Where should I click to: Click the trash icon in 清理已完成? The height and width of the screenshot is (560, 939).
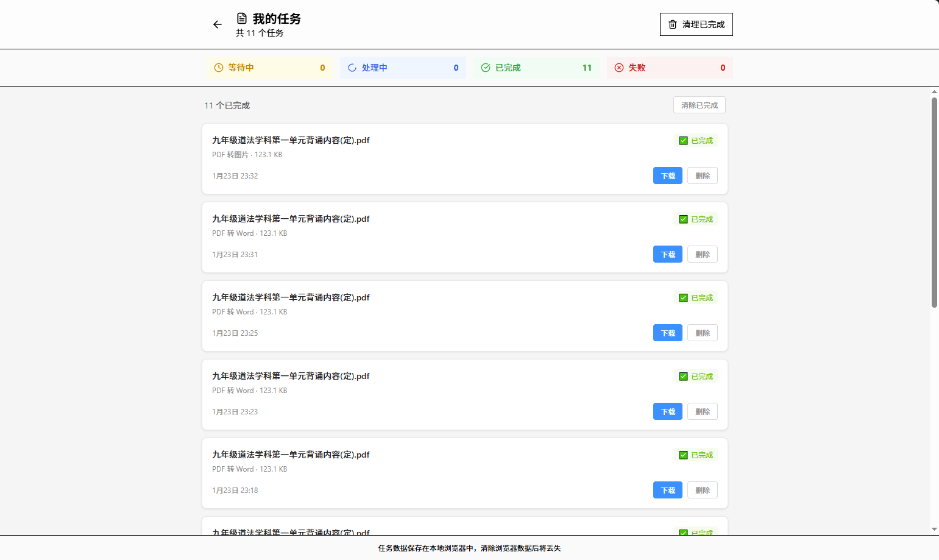tap(673, 24)
